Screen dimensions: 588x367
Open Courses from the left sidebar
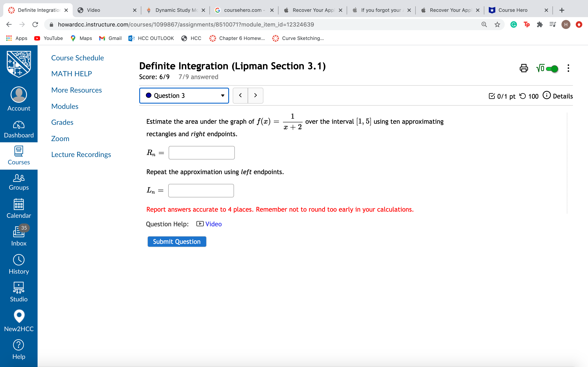19,155
